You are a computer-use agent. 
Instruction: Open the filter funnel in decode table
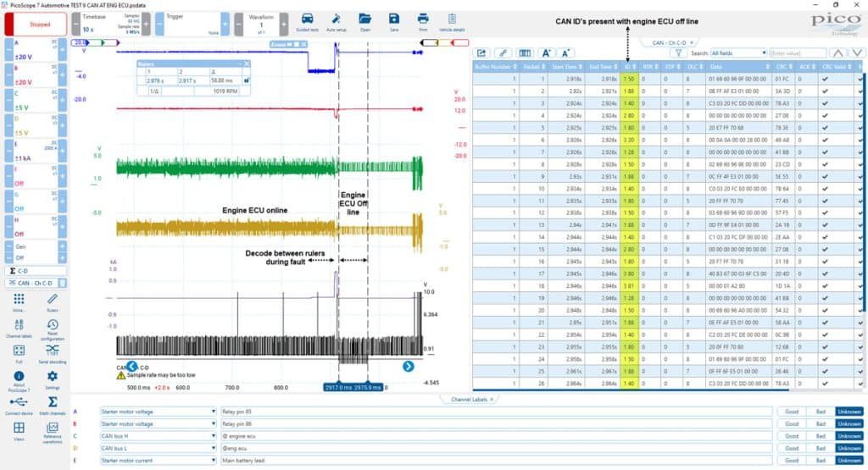pos(678,53)
